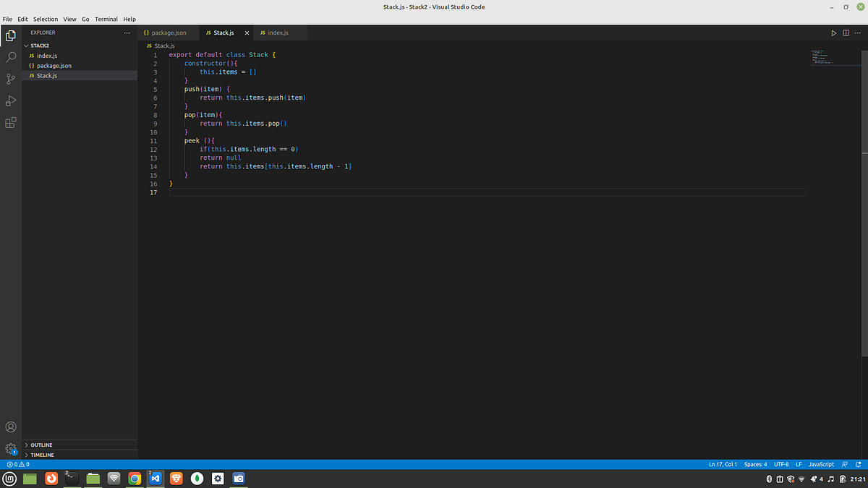Click the Stack.js breadcrumb

[160, 46]
